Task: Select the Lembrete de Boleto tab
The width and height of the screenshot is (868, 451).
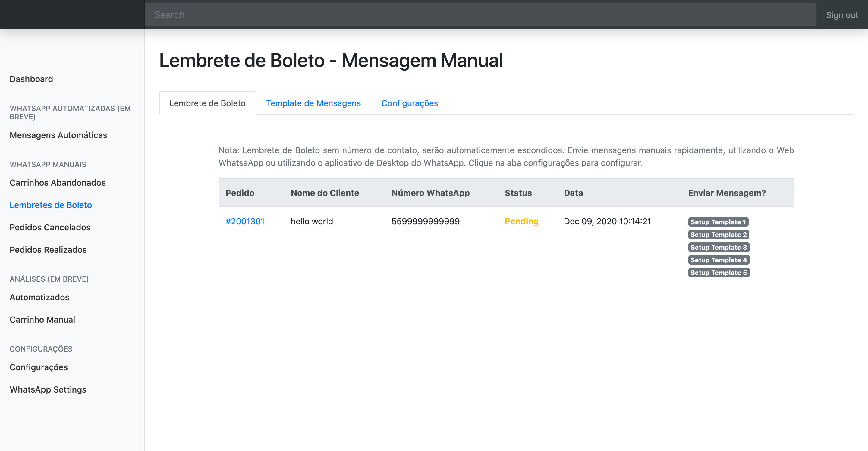Action: (x=207, y=103)
